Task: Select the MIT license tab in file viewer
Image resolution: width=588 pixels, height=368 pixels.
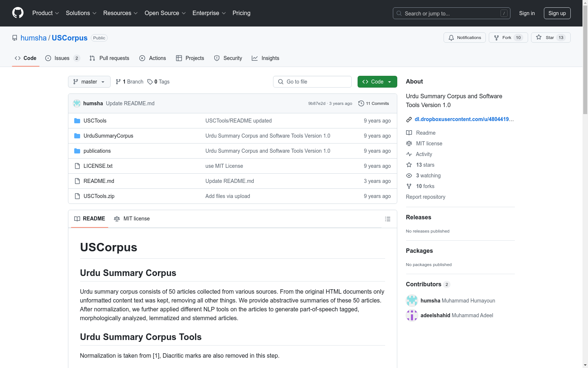Action: (132, 219)
